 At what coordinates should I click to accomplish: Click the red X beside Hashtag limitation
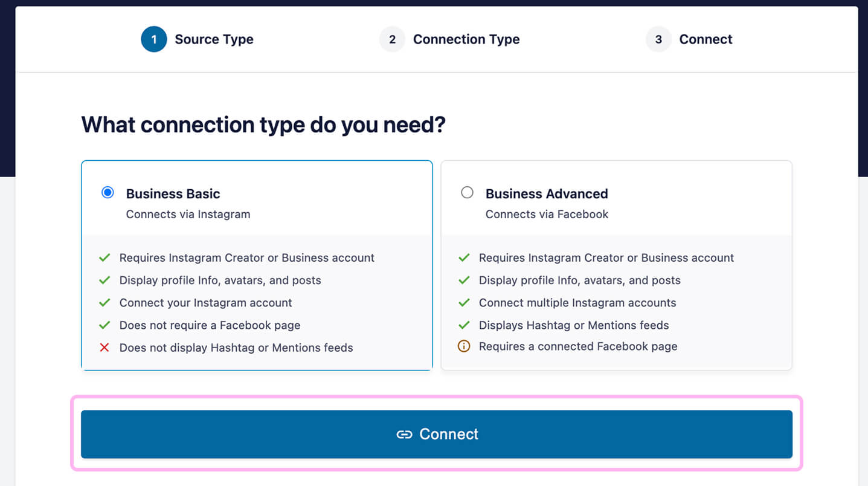pos(104,348)
